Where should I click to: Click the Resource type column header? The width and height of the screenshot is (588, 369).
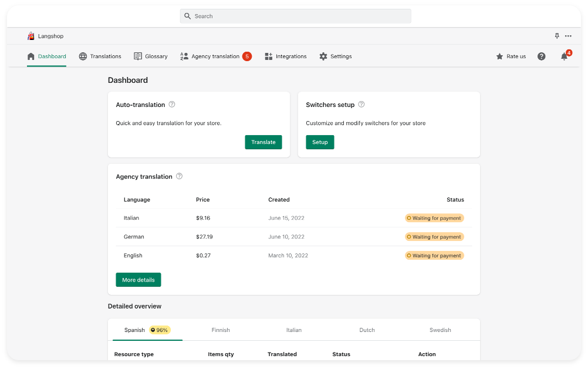tap(134, 354)
